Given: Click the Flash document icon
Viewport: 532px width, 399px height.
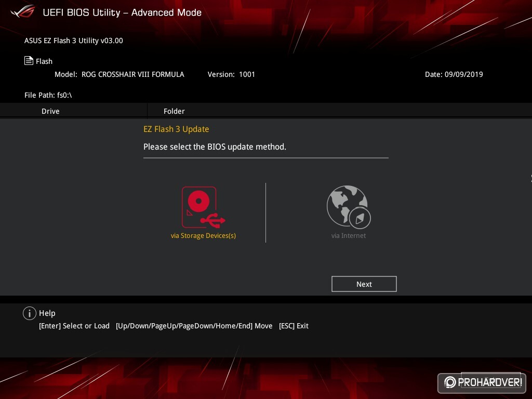Looking at the screenshot, I should click(29, 61).
